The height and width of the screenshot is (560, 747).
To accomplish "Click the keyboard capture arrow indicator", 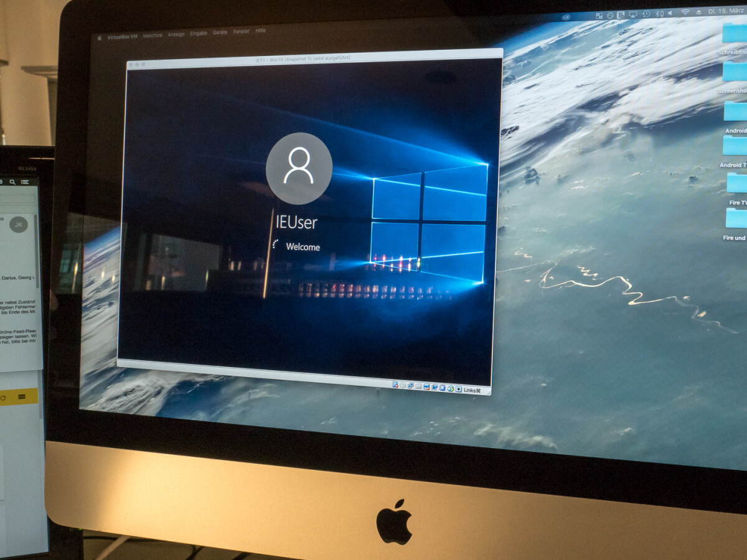I will 459,389.
